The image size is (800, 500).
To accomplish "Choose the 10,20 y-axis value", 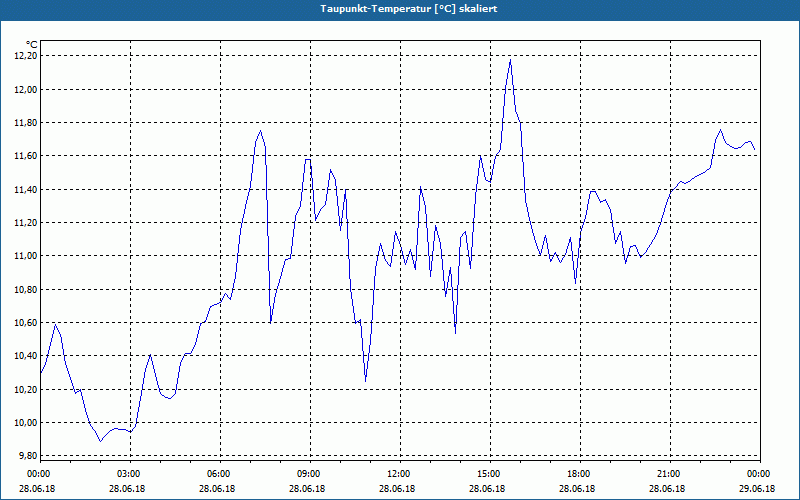I will pyautogui.click(x=27, y=389).
